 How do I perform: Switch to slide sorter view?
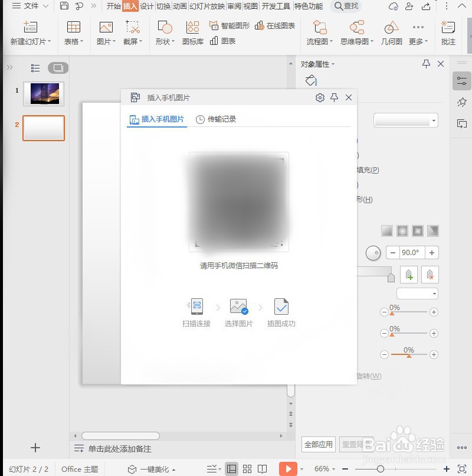247,469
